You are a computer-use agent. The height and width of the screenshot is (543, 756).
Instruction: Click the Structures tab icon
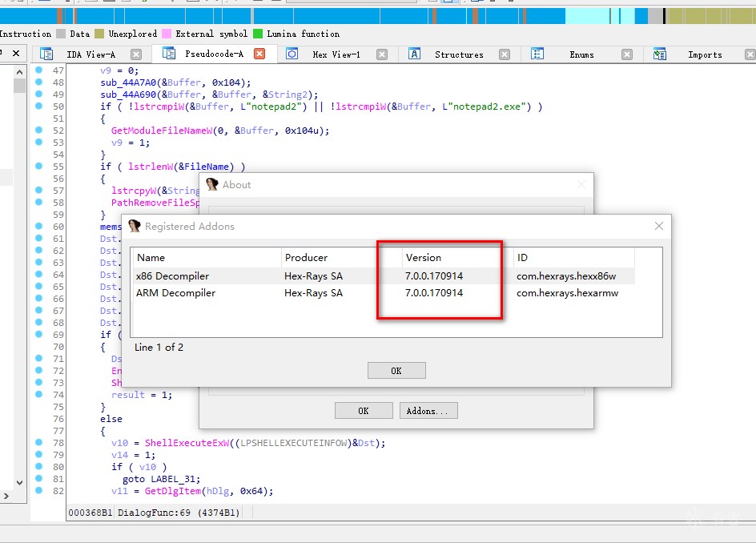[x=414, y=54]
